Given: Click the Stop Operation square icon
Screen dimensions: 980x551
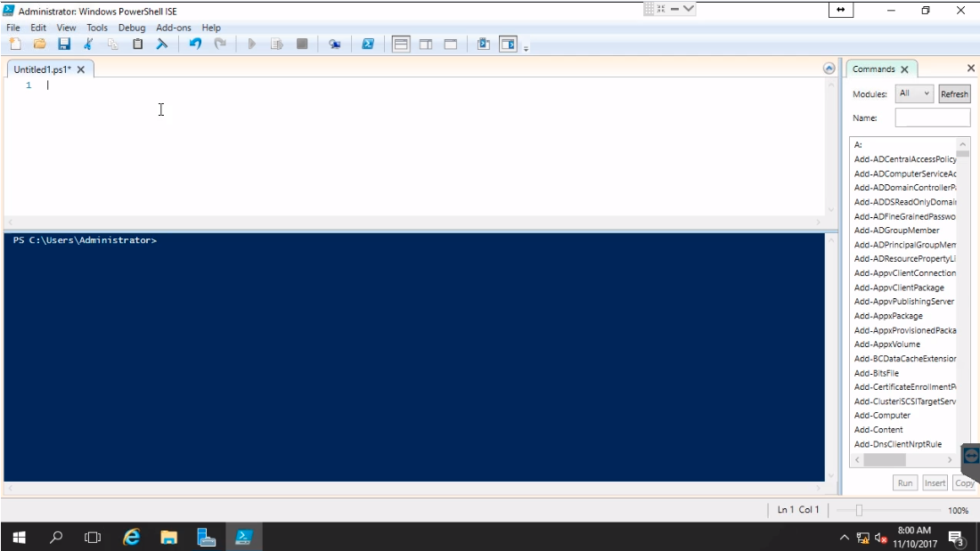Looking at the screenshot, I should click(x=302, y=44).
